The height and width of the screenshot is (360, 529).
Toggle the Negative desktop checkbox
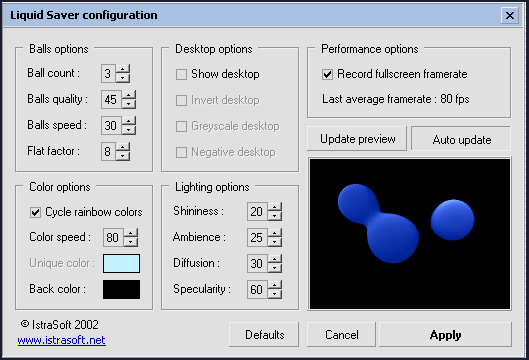point(181,152)
